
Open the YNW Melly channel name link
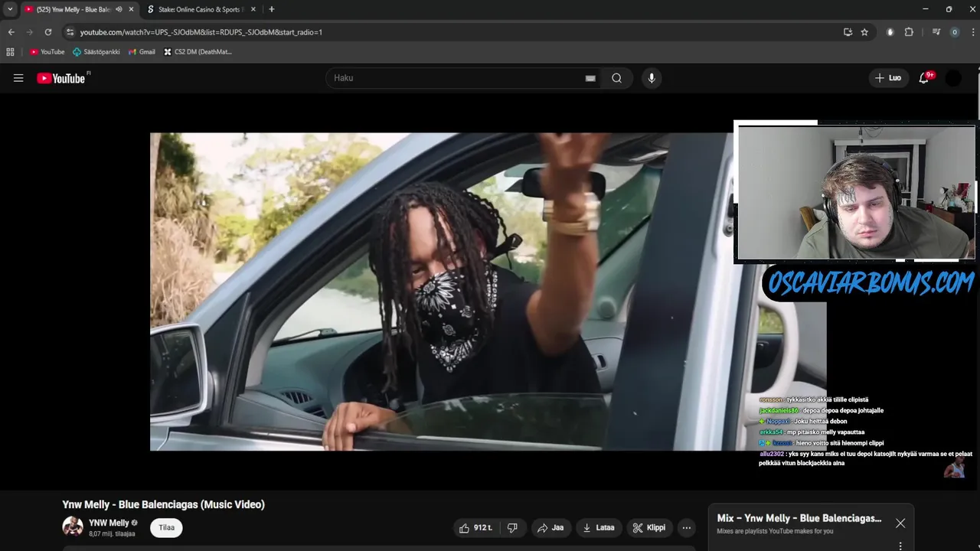(109, 523)
